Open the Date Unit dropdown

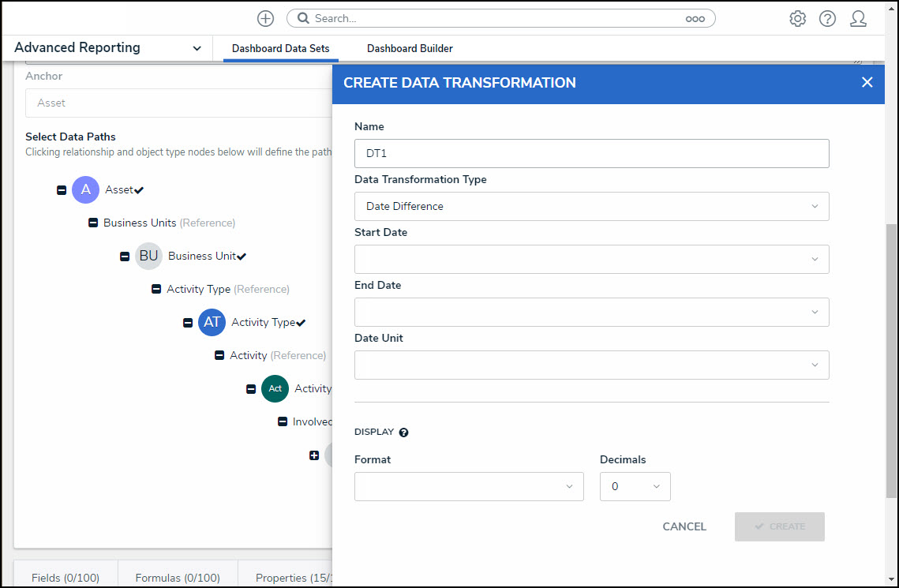point(591,365)
